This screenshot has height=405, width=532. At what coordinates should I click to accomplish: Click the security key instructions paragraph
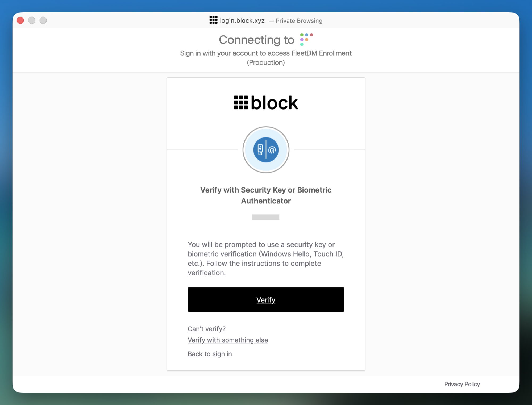(266, 258)
